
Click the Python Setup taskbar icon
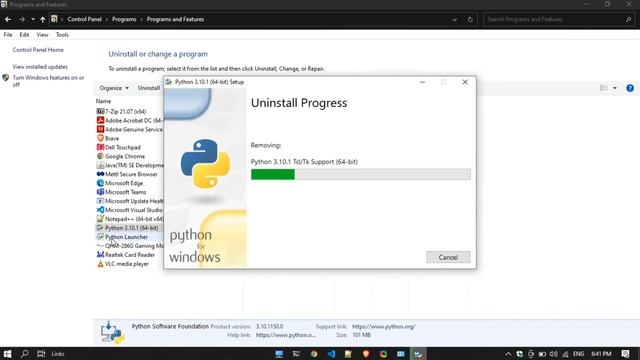418,354
